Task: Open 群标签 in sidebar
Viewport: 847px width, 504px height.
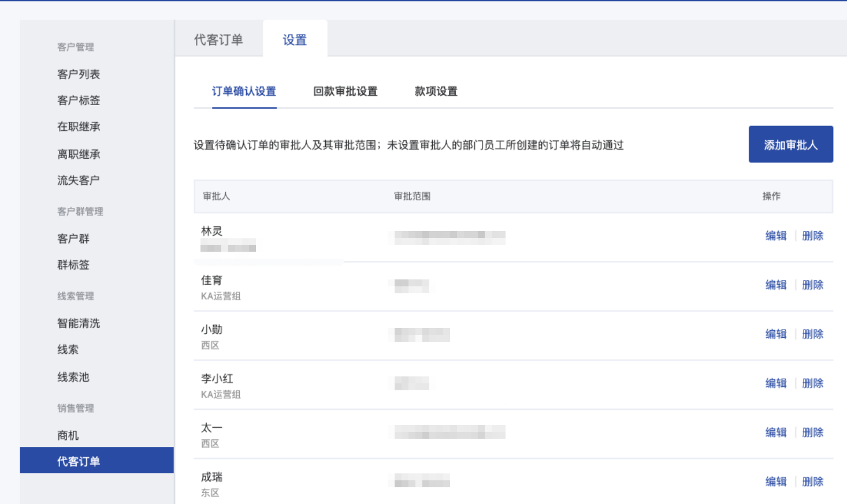Action: pos(73,264)
